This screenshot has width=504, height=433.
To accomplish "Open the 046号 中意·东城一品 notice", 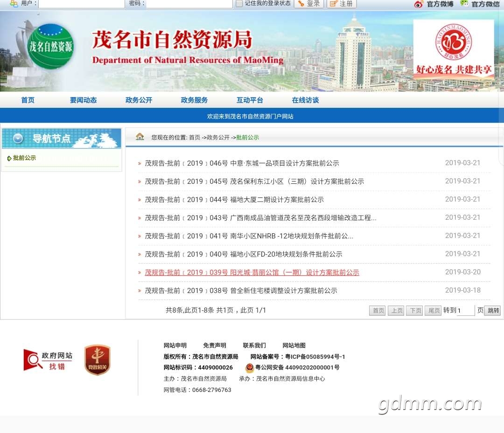I will pyautogui.click(x=242, y=163).
